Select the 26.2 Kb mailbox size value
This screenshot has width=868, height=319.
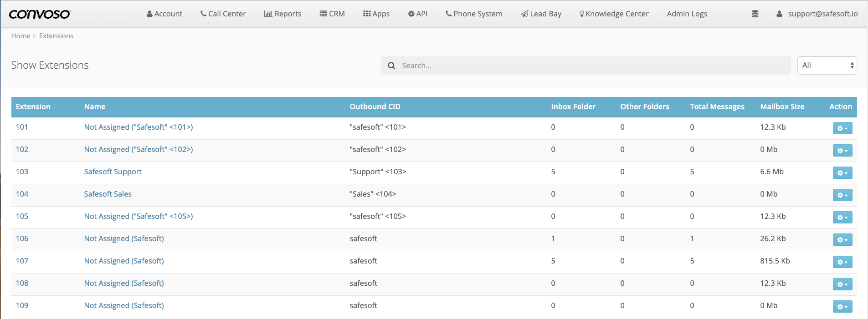[773, 239]
